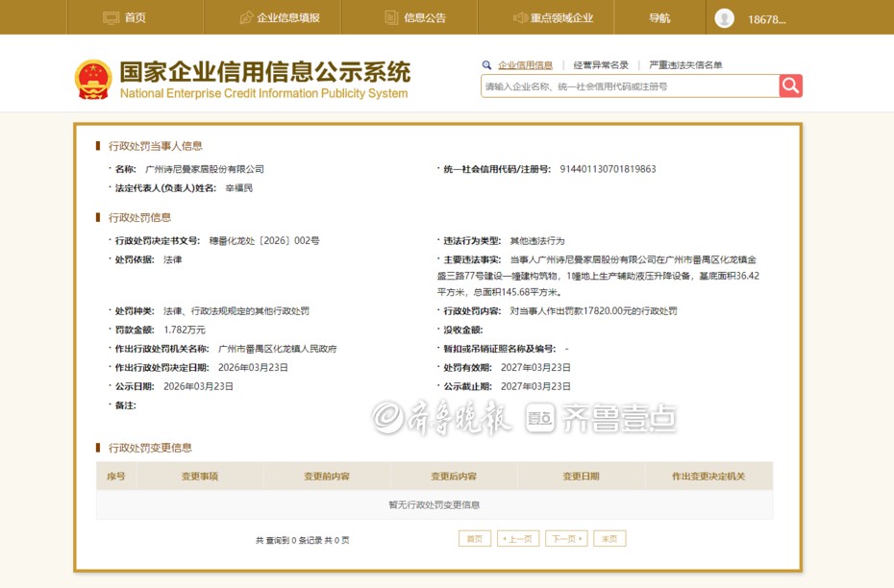Screen dimensions: 894x588
Task: Click the 信息公告 document icon
Action: coord(391,17)
